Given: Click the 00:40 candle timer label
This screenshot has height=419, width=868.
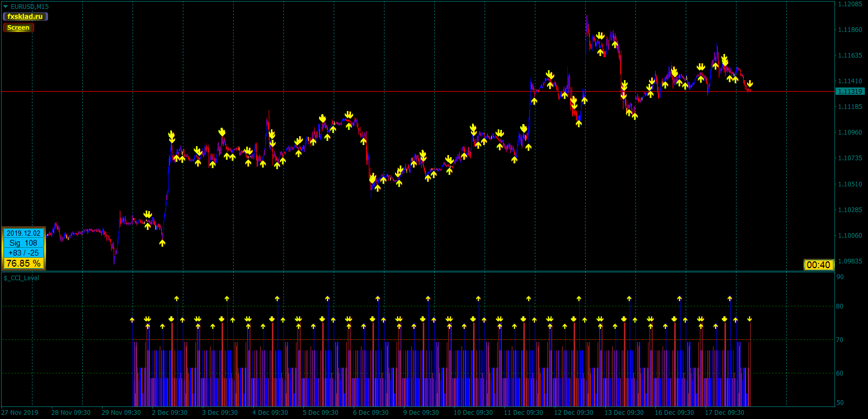Looking at the screenshot, I should pyautogui.click(x=818, y=265).
